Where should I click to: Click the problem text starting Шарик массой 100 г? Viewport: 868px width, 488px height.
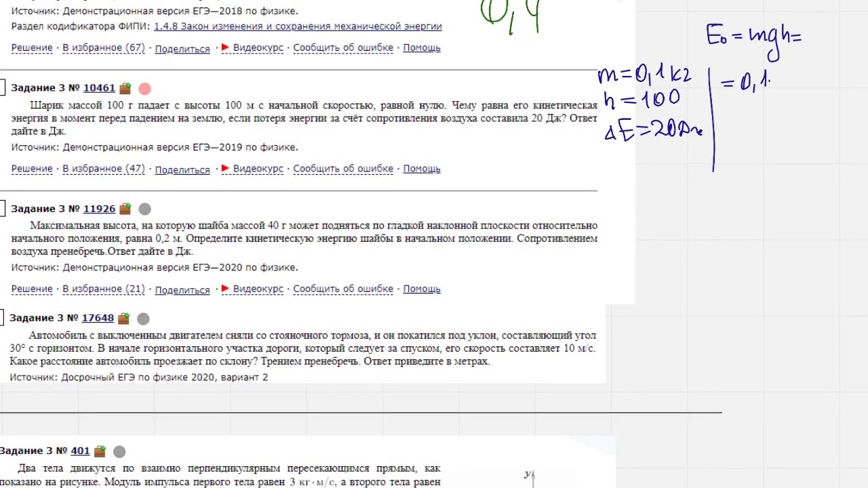coord(304,118)
